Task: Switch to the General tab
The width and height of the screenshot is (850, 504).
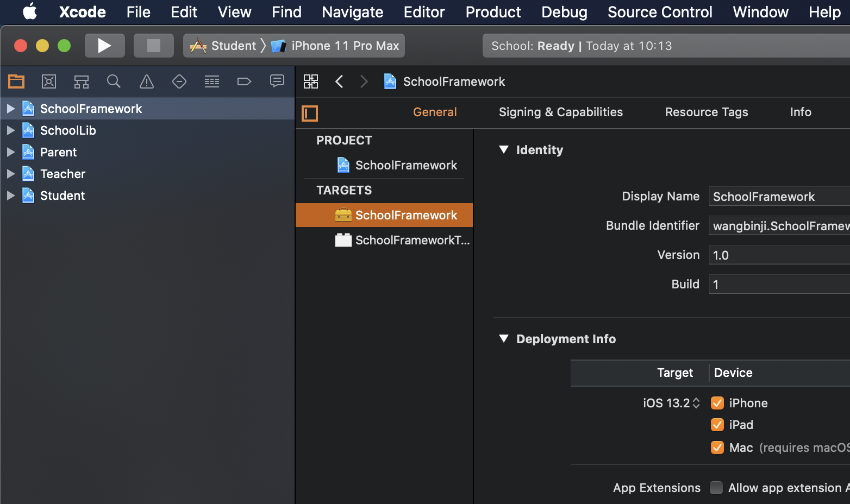Action: click(x=435, y=112)
